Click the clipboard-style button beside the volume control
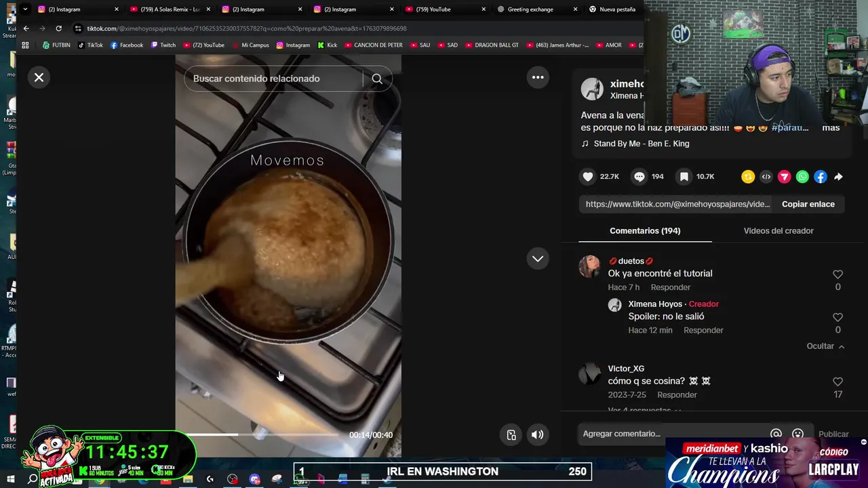This screenshot has width=868, height=488. pyautogui.click(x=511, y=435)
